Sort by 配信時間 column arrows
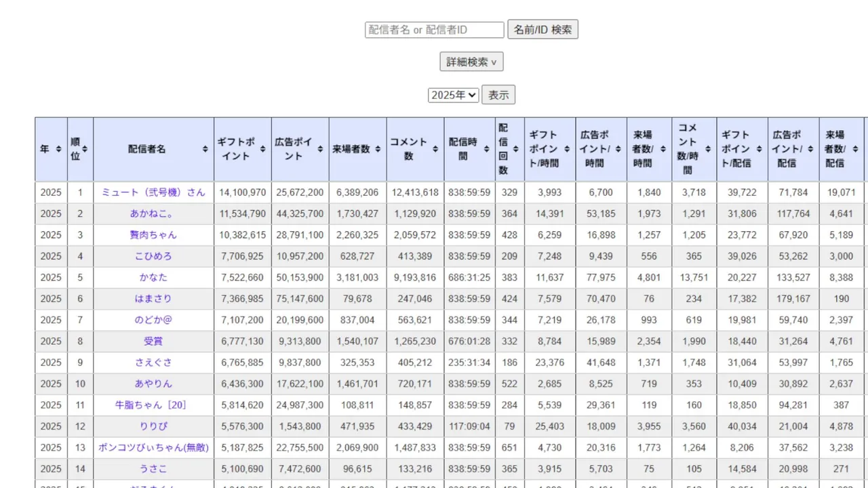Viewport: 868px width, 488px height. tap(488, 149)
